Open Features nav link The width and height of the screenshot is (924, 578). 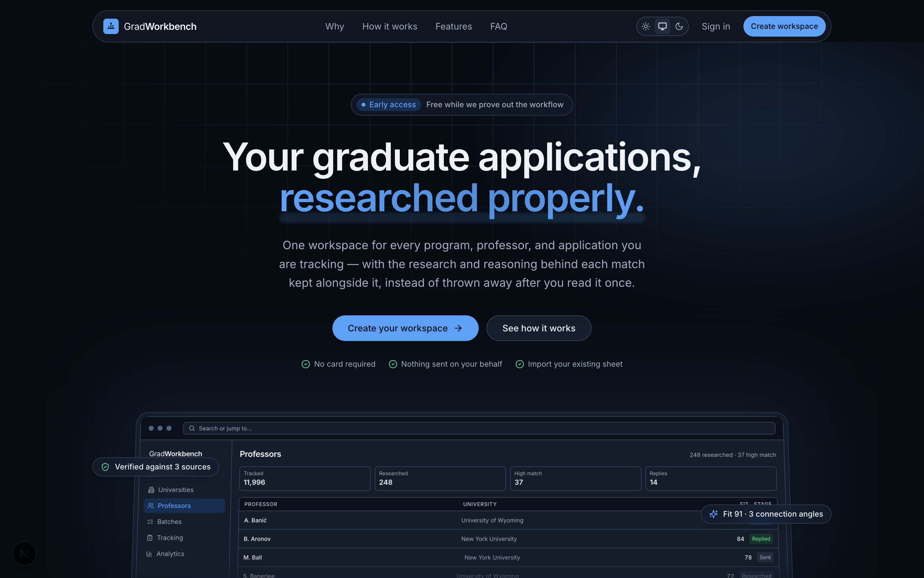pos(454,26)
